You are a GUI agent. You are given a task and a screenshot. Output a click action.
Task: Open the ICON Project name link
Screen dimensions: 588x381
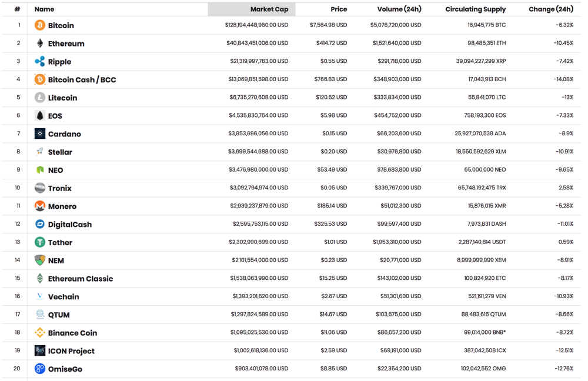coord(71,351)
